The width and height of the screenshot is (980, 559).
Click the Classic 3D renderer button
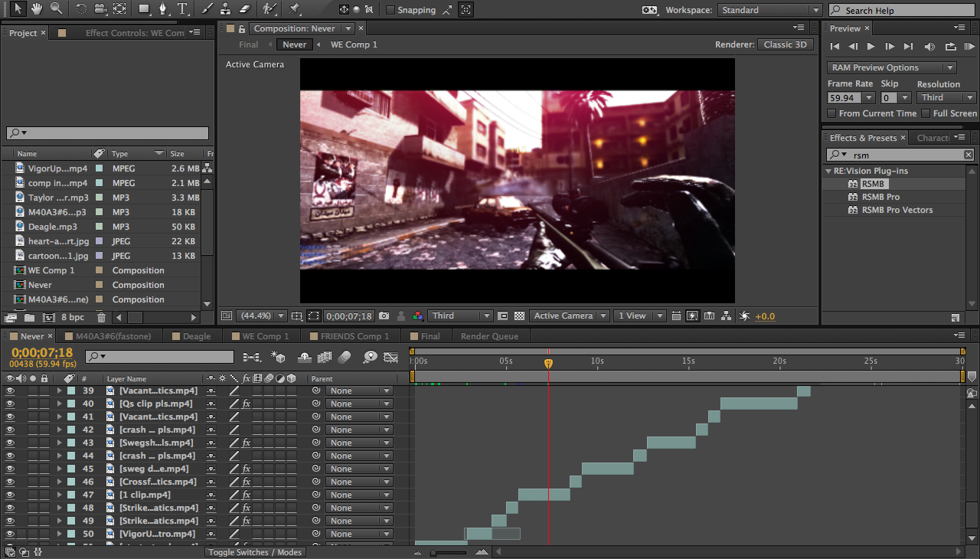[x=786, y=44]
